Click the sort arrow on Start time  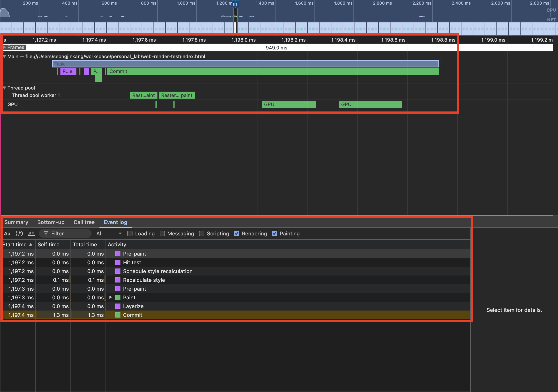[x=31, y=244]
